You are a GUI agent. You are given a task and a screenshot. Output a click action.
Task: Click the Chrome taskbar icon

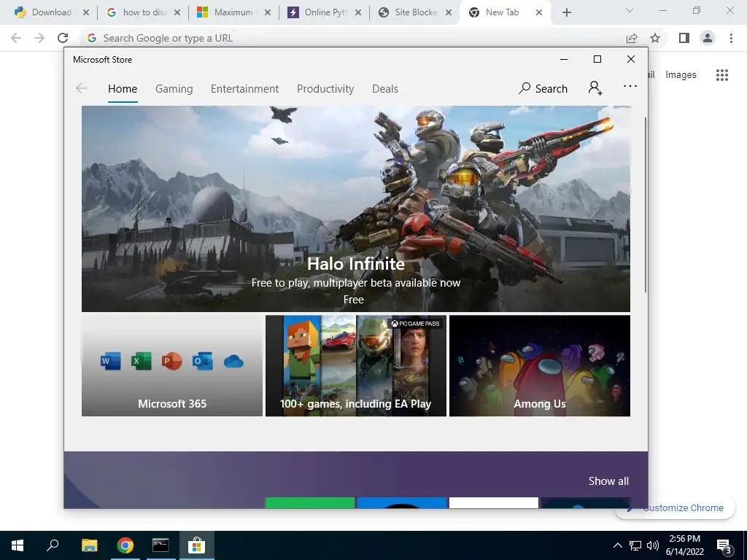[125, 545]
